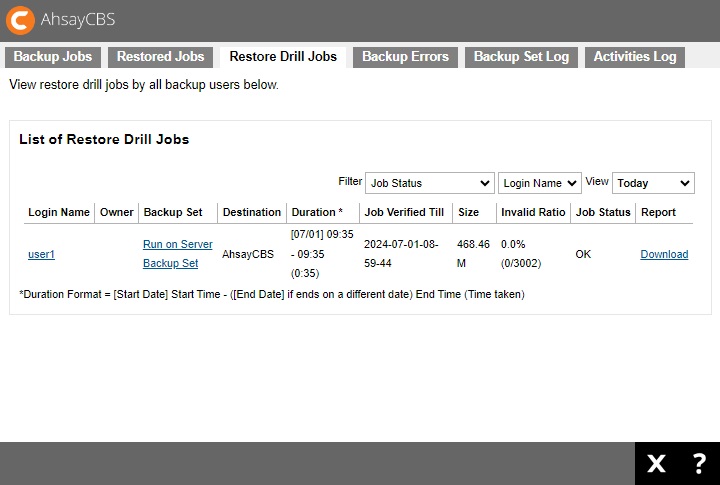Switch to the Backup Jobs tab
Image resolution: width=720 pixels, height=485 pixels.
point(52,57)
